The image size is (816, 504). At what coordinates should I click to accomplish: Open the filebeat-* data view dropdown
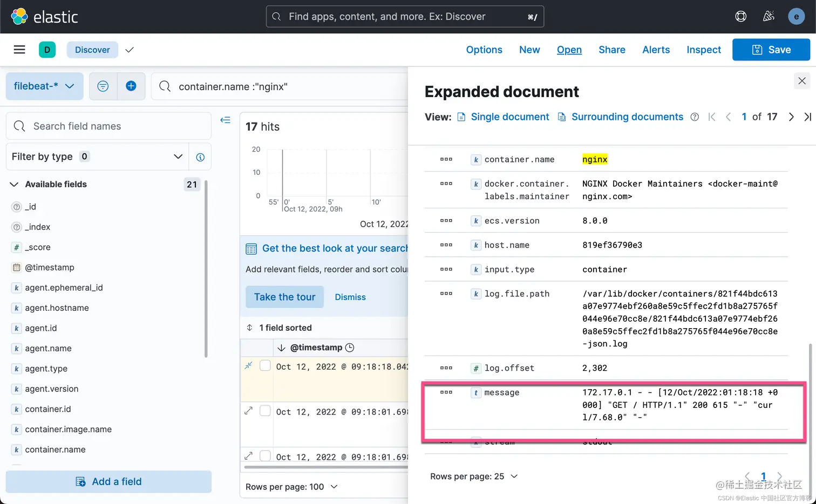[44, 86]
